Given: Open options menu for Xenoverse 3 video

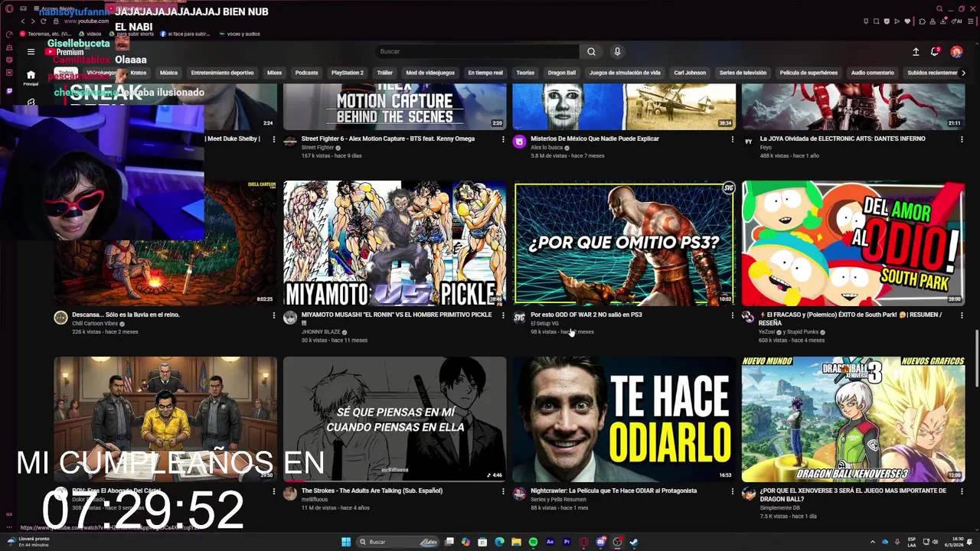Looking at the screenshot, I should point(962,491).
